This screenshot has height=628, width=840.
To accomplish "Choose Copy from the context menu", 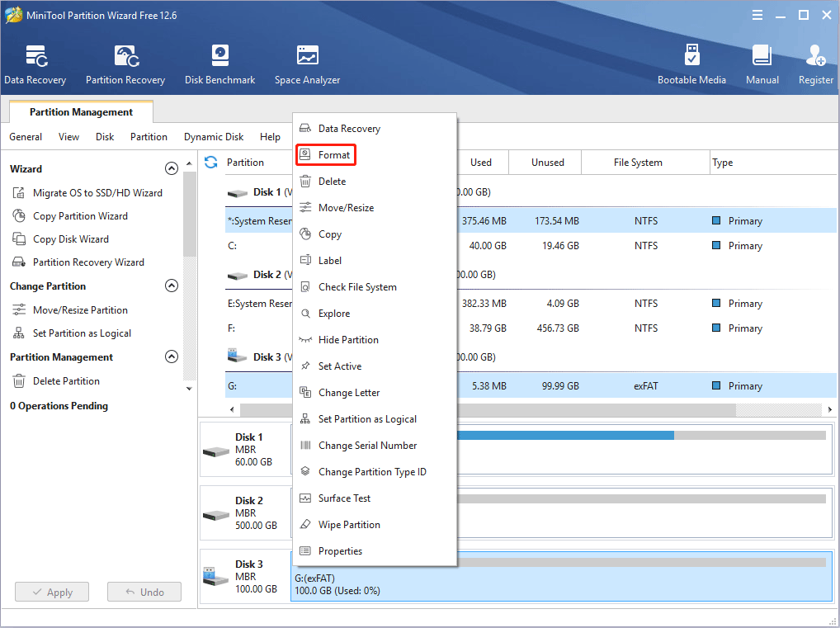I will pos(375,234).
